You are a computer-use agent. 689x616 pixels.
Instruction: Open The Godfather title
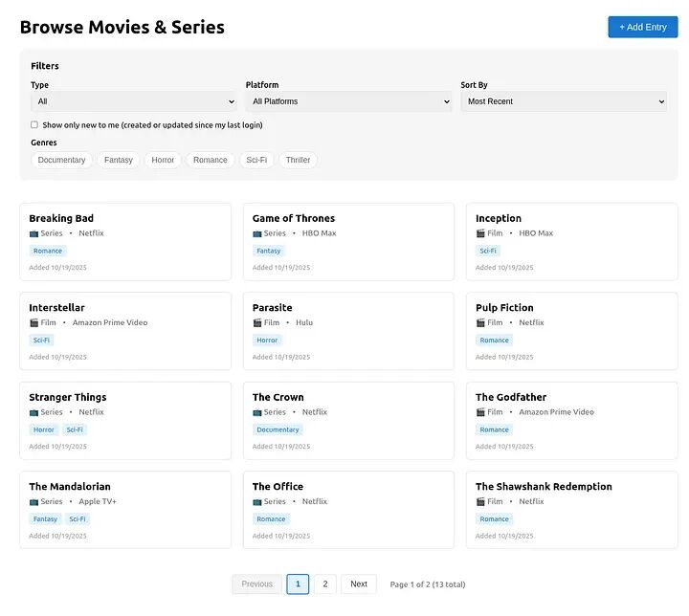(511, 397)
